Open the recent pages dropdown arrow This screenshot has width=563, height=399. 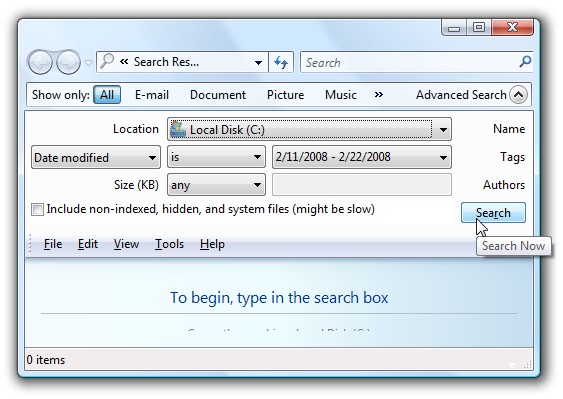[88, 63]
